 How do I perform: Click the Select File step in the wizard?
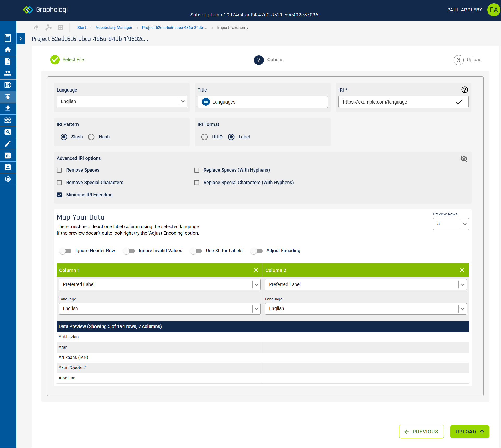pyautogui.click(x=67, y=60)
